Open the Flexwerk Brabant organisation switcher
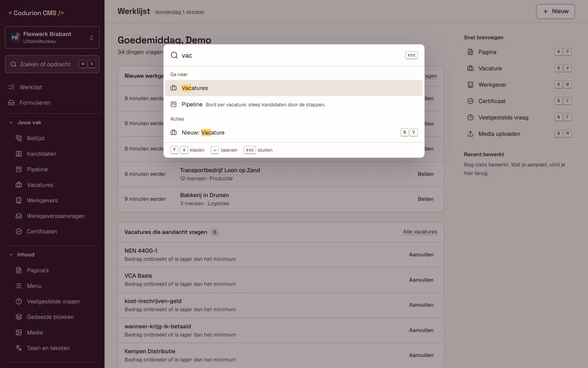 52,37
